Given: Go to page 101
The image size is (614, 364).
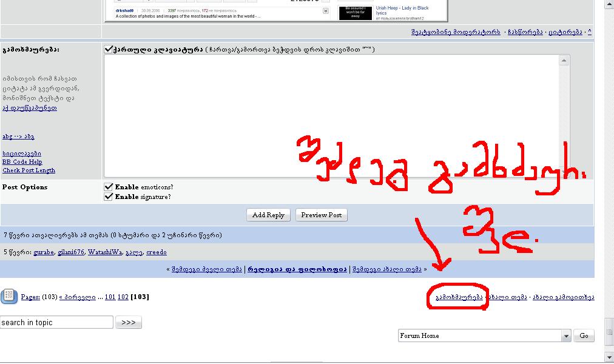Looking at the screenshot, I should pos(110,297).
